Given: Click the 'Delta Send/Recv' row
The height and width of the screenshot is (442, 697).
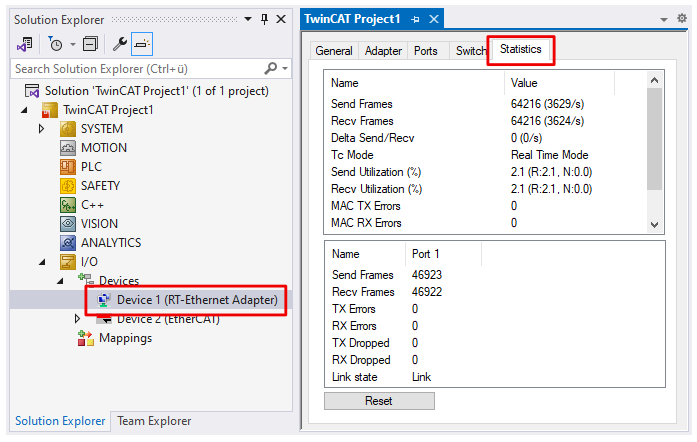Looking at the screenshot, I should [x=486, y=138].
